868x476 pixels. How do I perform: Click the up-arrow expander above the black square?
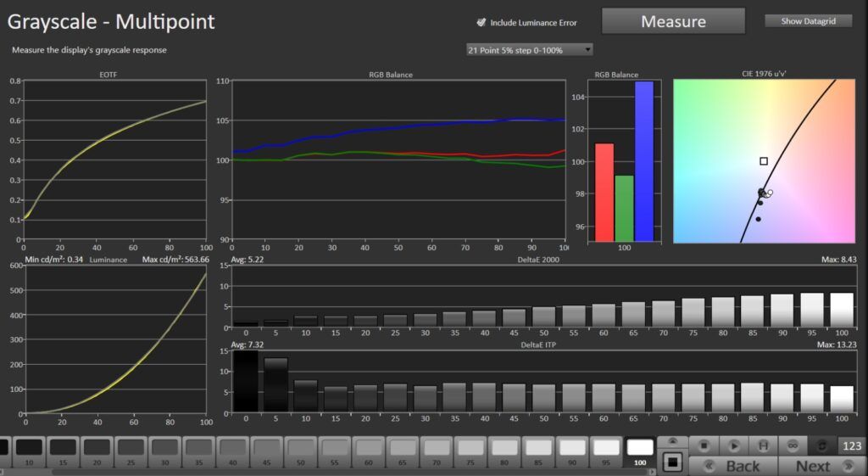click(x=672, y=442)
